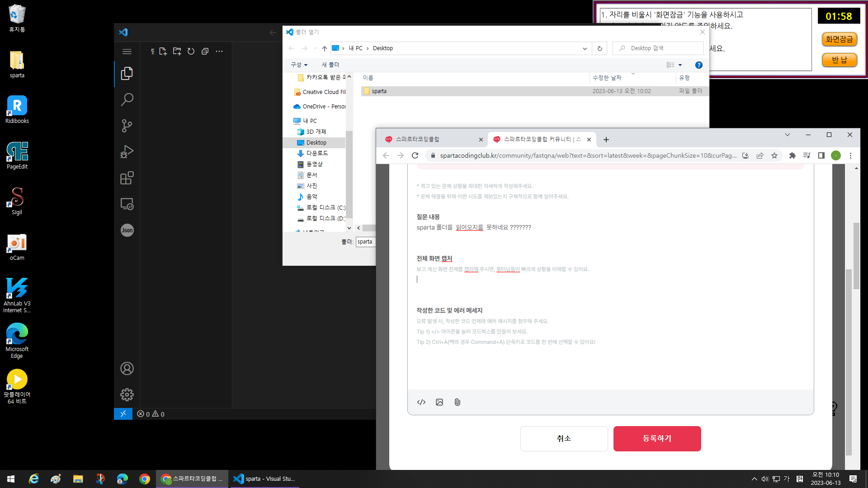This screenshot has width=868, height=488.
Task: Open the Chrome three-dot menu
Action: (x=851, y=155)
